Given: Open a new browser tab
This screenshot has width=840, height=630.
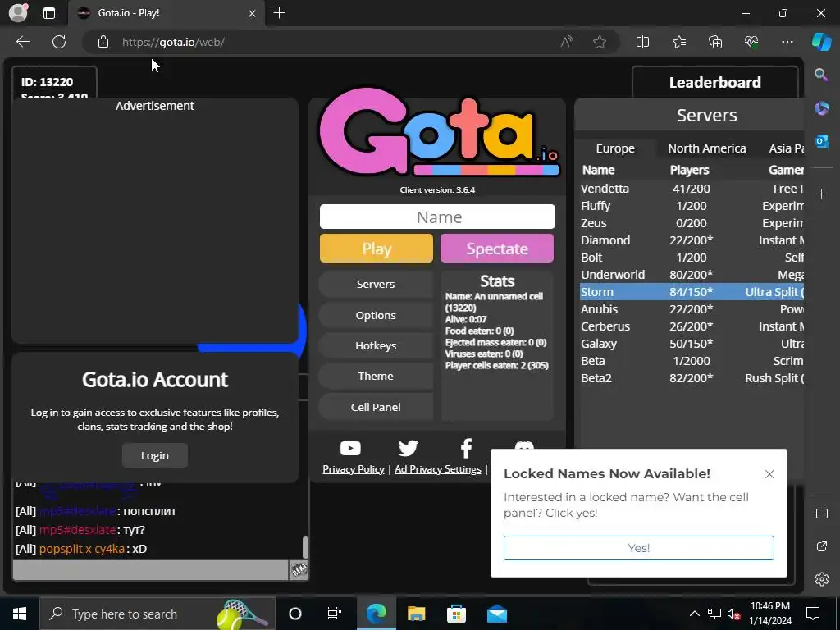Looking at the screenshot, I should 279,13.
